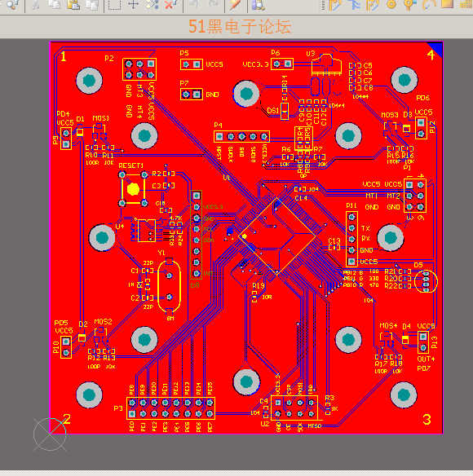Click the Cut scissors toolbar icon

click(x=36, y=4)
